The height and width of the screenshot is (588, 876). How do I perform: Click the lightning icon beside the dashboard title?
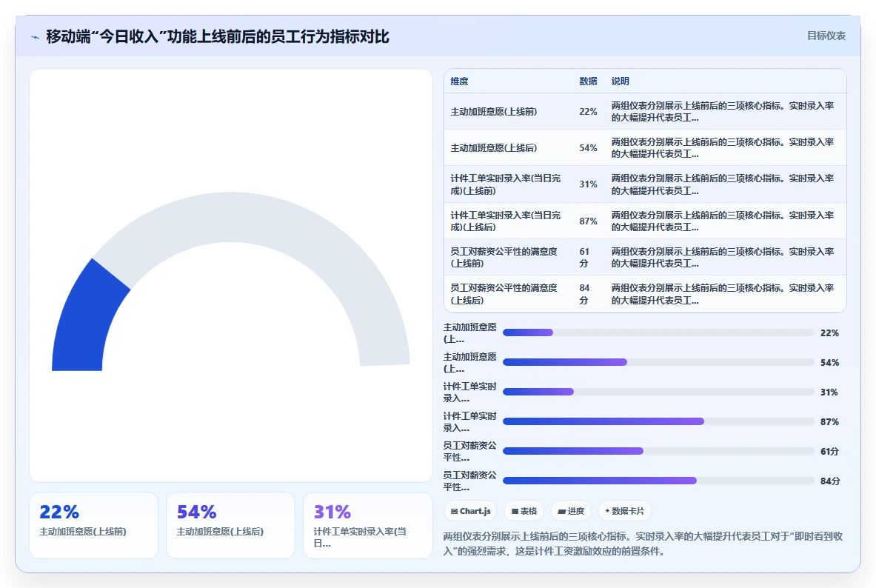coord(36,38)
